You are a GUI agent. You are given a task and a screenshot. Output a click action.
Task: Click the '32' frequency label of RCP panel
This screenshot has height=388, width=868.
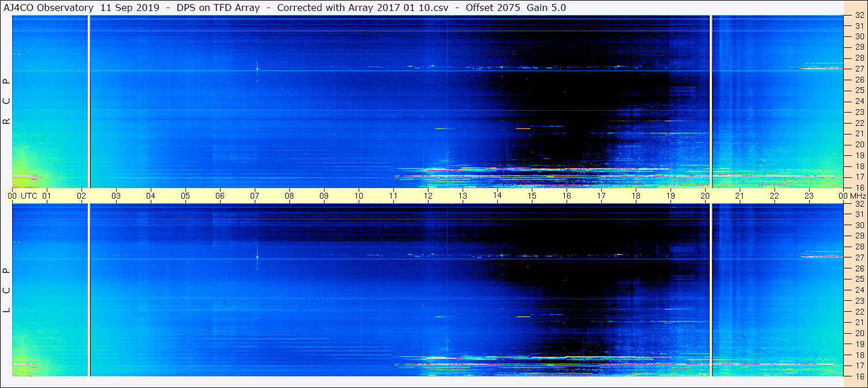(859, 16)
